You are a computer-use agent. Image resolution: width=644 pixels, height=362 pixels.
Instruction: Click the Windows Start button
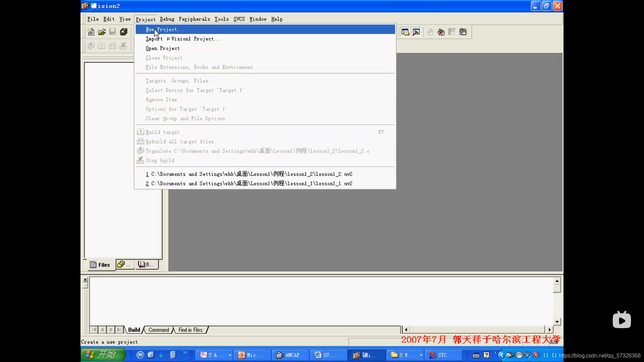(x=102, y=355)
